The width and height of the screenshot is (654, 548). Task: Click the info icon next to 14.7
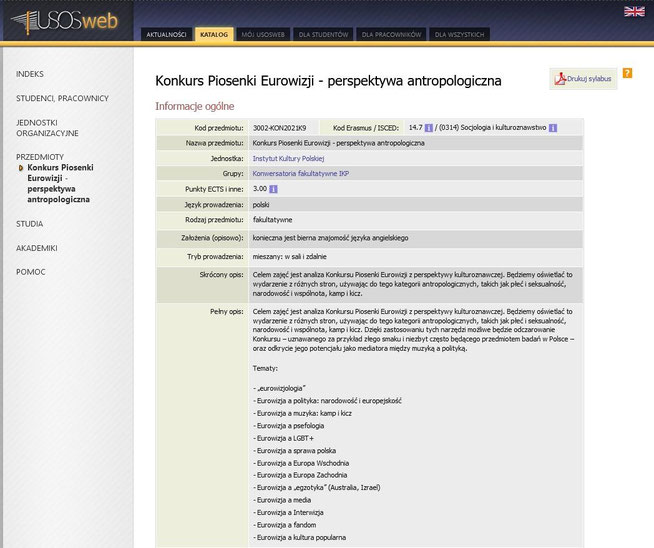pos(429,128)
